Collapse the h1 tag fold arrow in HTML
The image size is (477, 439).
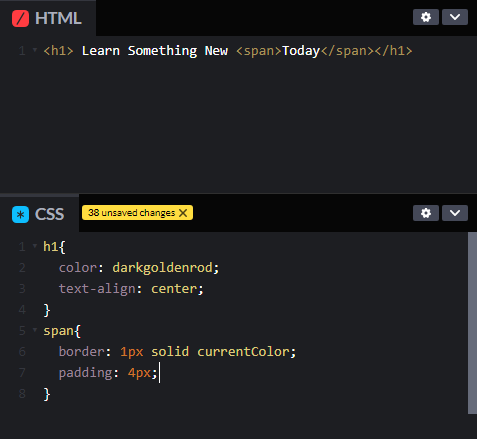click(x=35, y=50)
